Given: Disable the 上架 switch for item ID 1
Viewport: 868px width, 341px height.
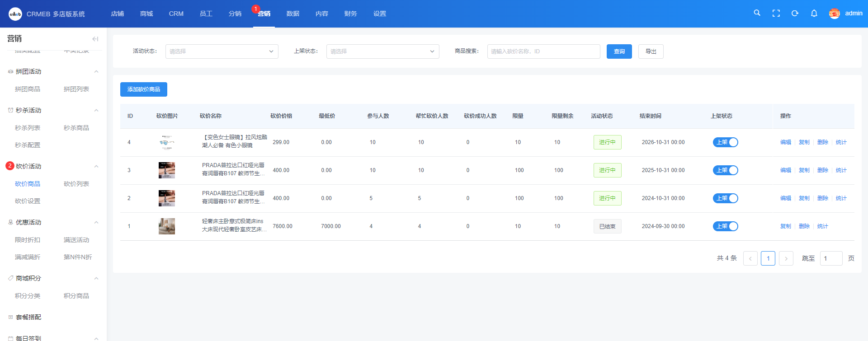Looking at the screenshot, I should point(725,226).
